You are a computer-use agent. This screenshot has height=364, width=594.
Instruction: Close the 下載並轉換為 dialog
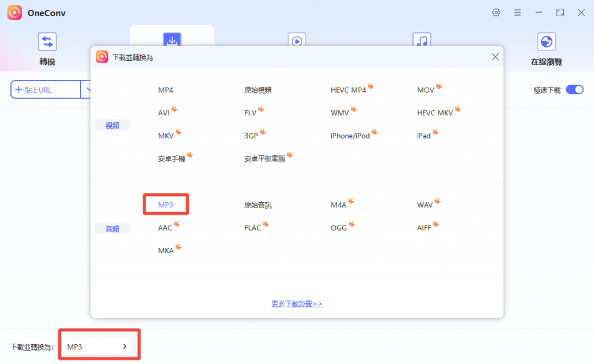point(495,57)
